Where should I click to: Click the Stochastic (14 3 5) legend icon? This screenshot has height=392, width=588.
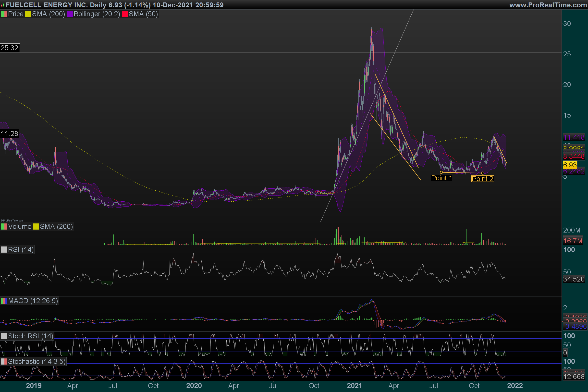[x=4, y=362]
